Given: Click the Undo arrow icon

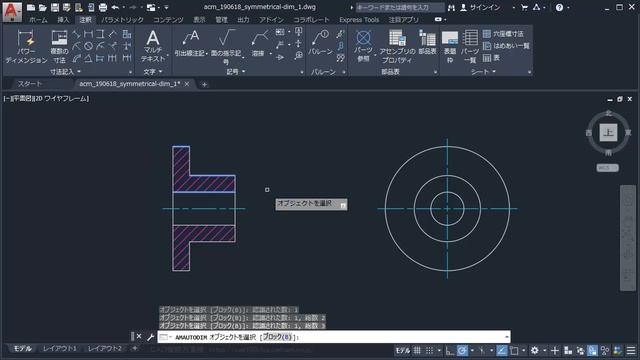Looking at the screenshot, I should 115,7.
